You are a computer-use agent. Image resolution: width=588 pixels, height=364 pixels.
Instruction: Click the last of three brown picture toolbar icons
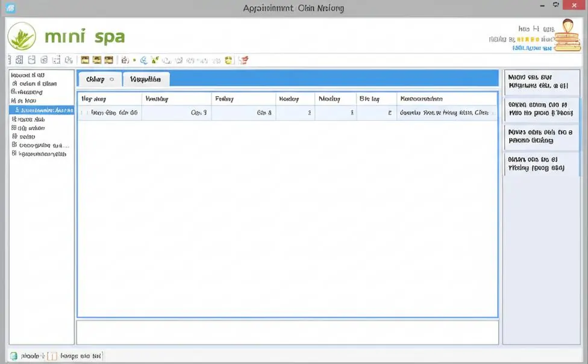pyautogui.click(x=109, y=60)
